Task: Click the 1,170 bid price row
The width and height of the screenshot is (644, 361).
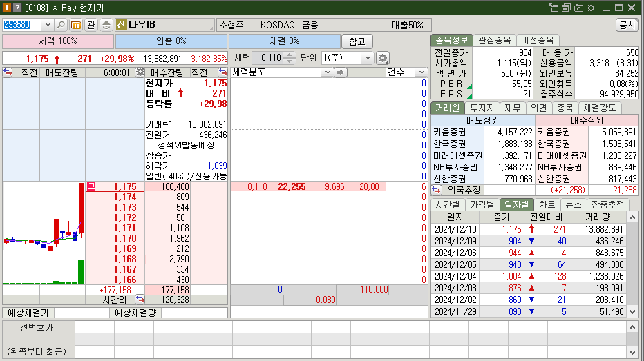Action: [x=115, y=238]
